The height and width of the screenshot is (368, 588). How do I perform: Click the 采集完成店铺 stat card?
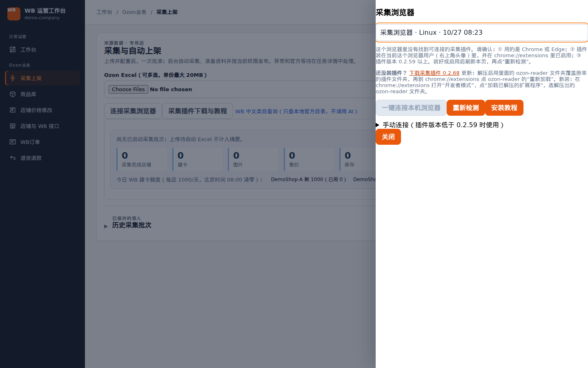tap(142, 159)
